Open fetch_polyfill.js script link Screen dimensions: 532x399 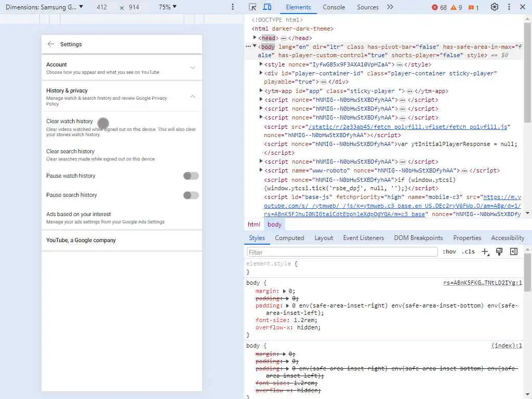pos(408,127)
